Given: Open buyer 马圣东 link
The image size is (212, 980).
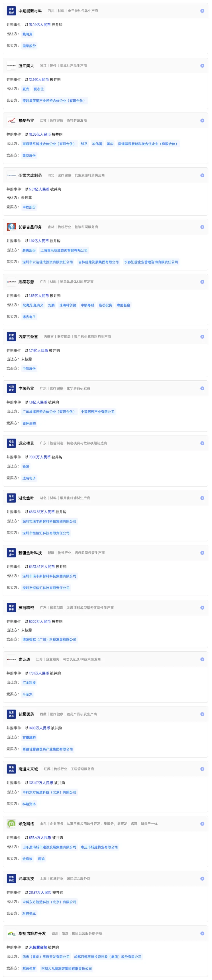Looking at the screenshot, I should click(x=27, y=694).
